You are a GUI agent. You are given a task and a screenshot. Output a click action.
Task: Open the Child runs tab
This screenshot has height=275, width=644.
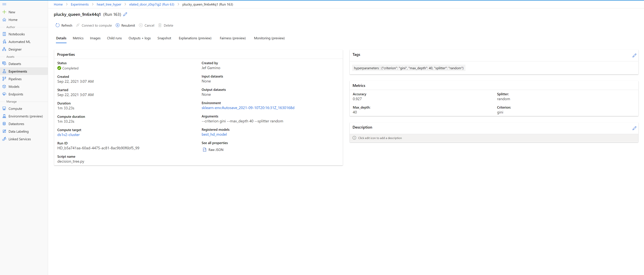114,38
